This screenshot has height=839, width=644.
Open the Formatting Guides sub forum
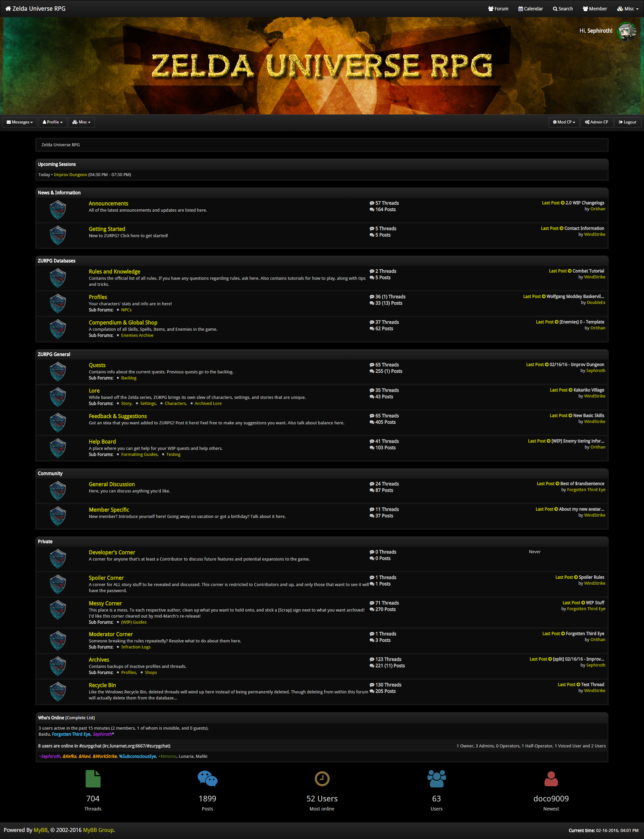click(140, 455)
